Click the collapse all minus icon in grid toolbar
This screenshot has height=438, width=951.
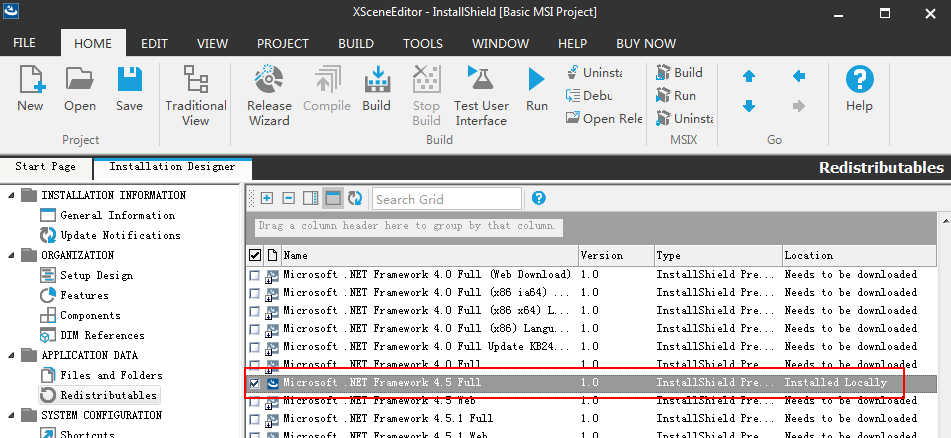click(289, 198)
